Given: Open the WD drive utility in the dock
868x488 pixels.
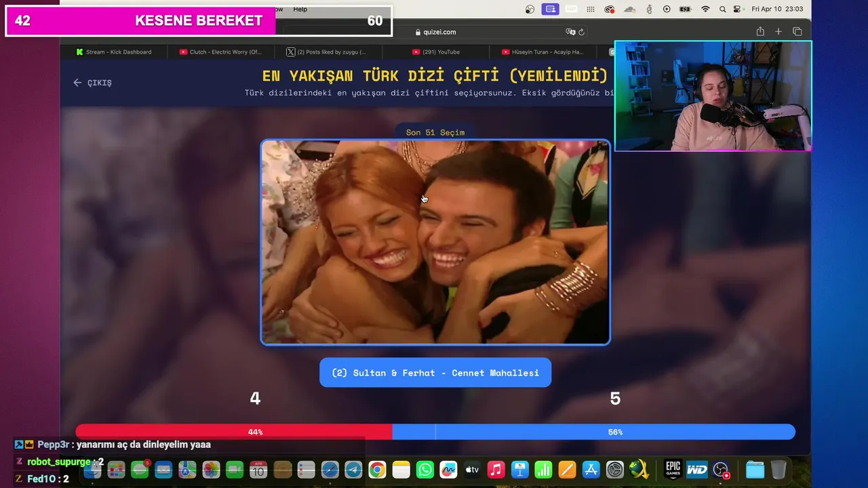Looking at the screenshot, I should [x=697, y=469].
